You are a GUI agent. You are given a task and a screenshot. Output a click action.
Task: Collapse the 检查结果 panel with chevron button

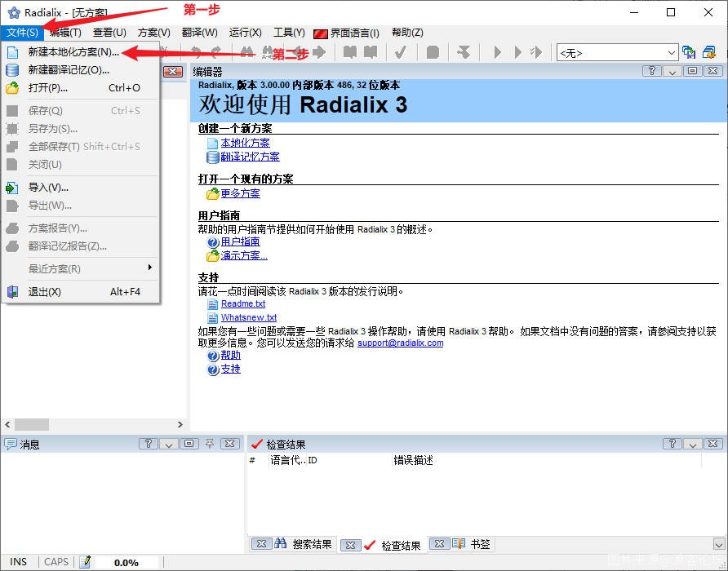(x=693, y=443)
